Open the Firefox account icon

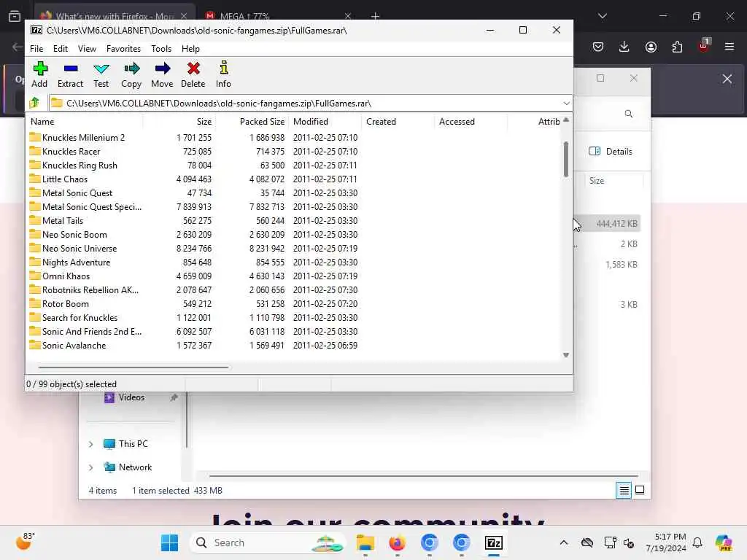click(x=651, y=47)
